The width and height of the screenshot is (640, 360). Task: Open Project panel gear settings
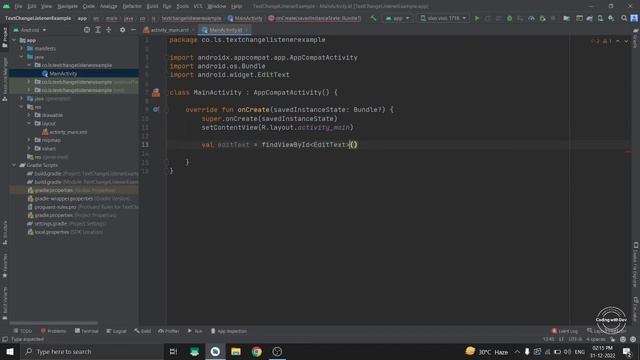122,30
